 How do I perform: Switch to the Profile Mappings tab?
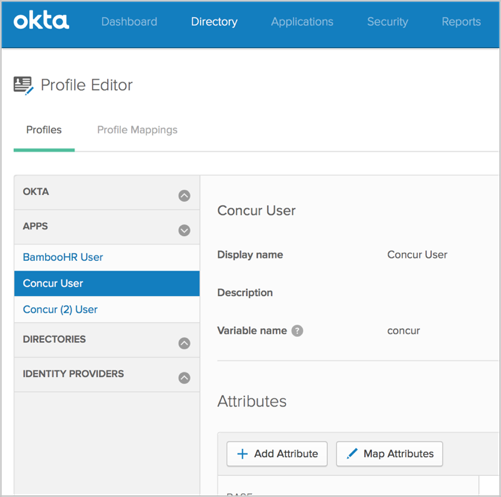click(x=137, y=130)
